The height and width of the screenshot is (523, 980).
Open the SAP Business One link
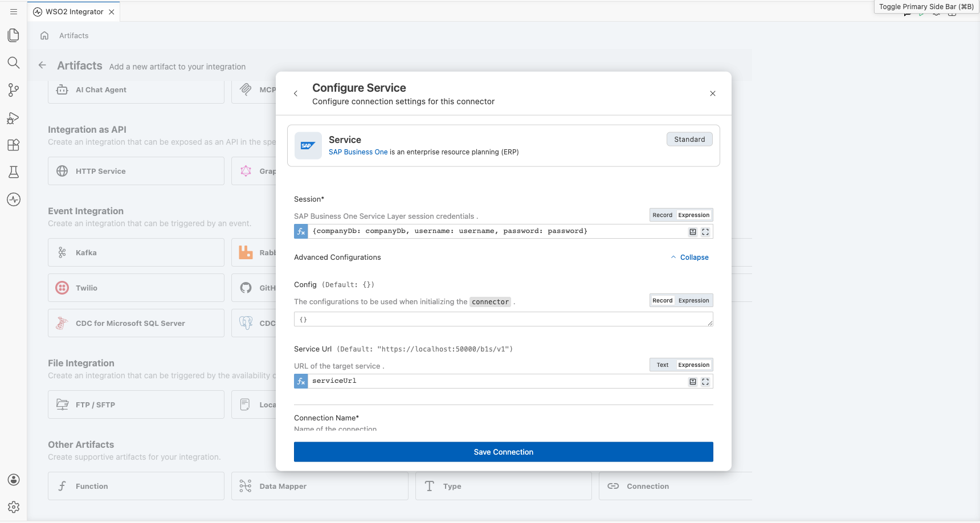pos(358,152)
